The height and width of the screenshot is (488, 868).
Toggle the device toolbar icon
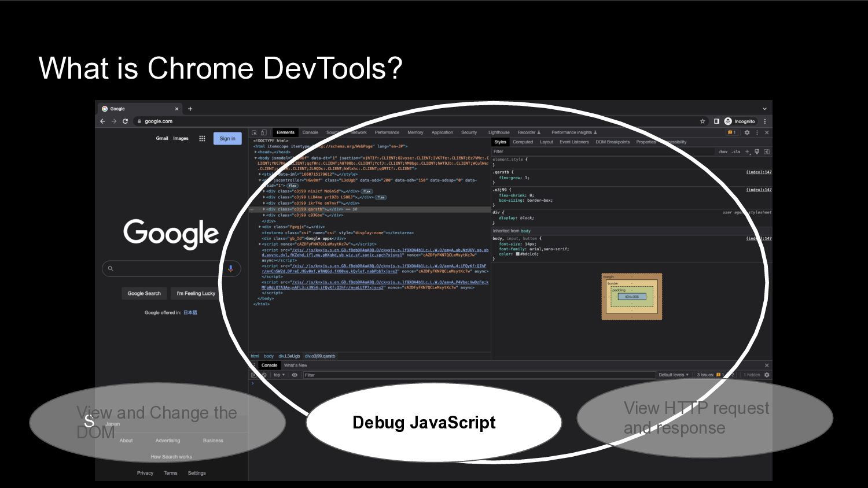pos(264,132)
